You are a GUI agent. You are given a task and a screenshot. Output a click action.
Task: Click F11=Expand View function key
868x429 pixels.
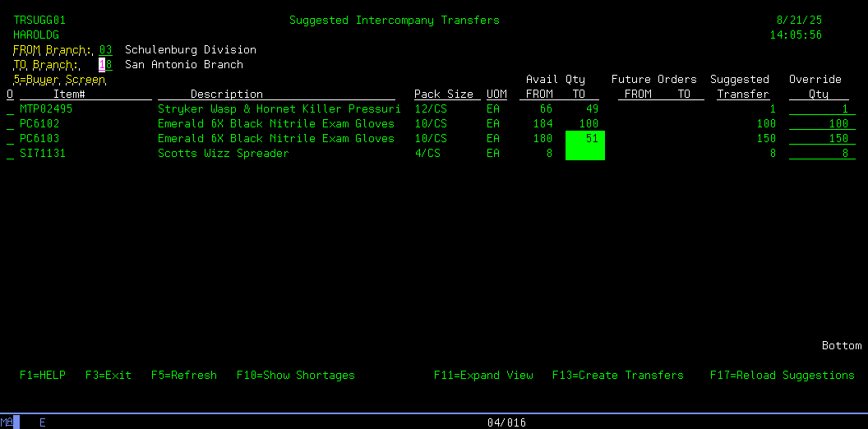(483, 376)
